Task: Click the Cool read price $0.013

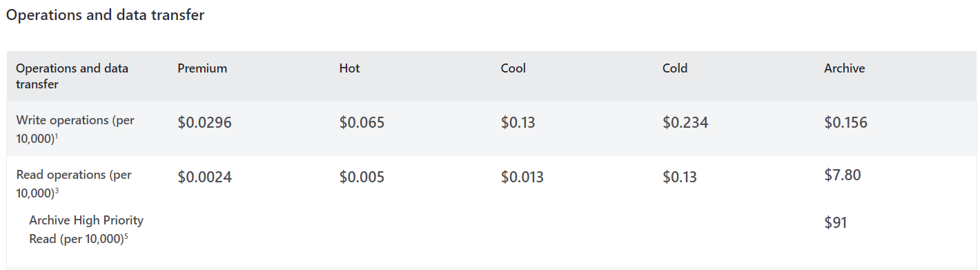Action: (522, 177)
